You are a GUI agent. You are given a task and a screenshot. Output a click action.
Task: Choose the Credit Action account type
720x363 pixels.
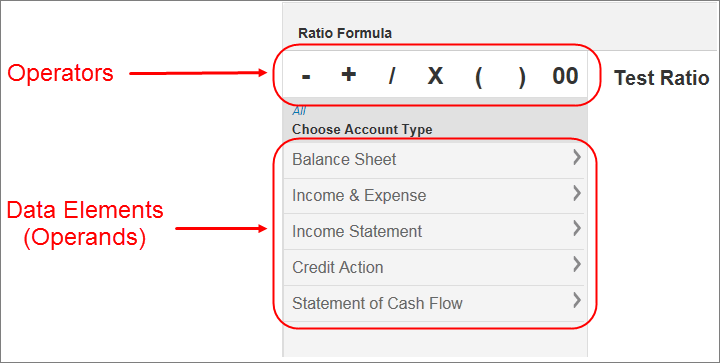pos(434,268)
